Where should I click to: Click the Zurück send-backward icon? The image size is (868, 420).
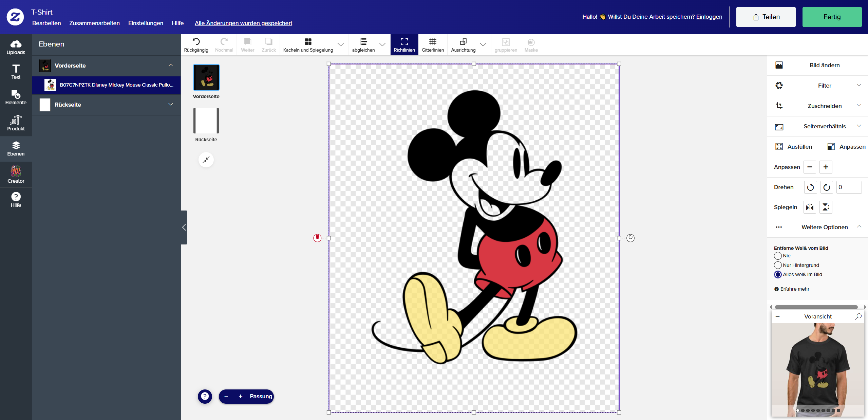click(x=269, y=45)
